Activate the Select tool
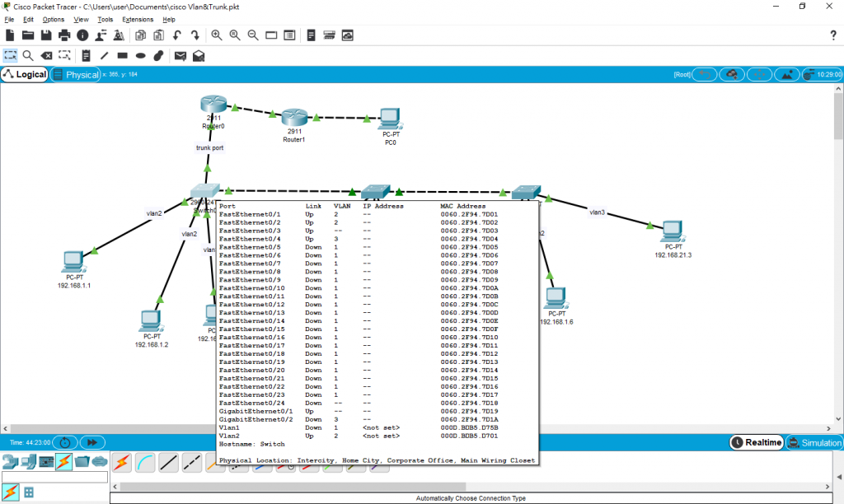The height and width of the screenshot is (504, 844). point(10,55)
